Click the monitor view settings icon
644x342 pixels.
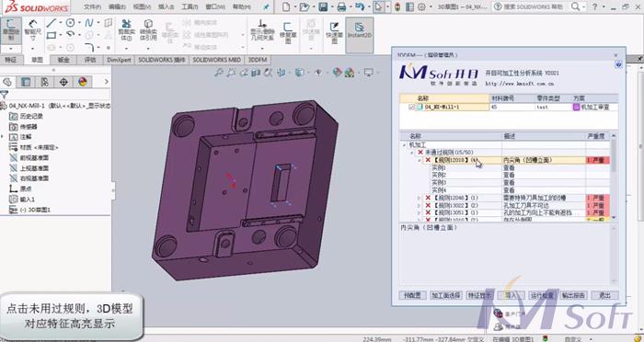(x=369, y=73)
